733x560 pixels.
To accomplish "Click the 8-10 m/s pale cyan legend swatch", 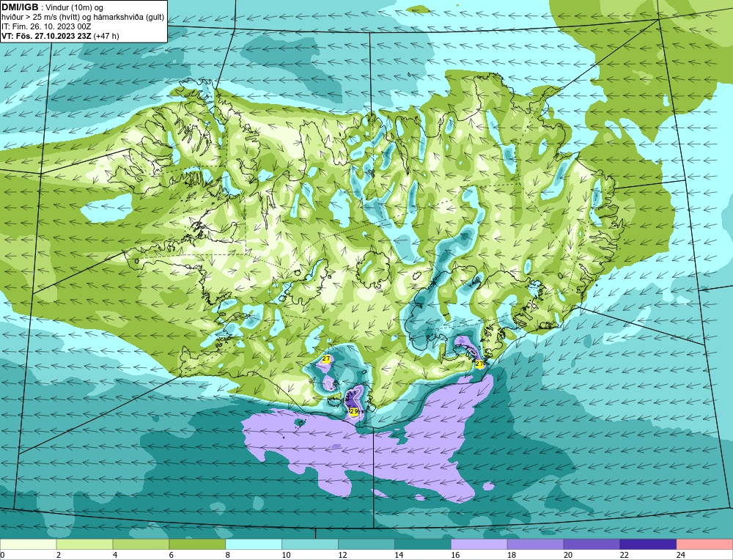I will click(x=254, y=545).
